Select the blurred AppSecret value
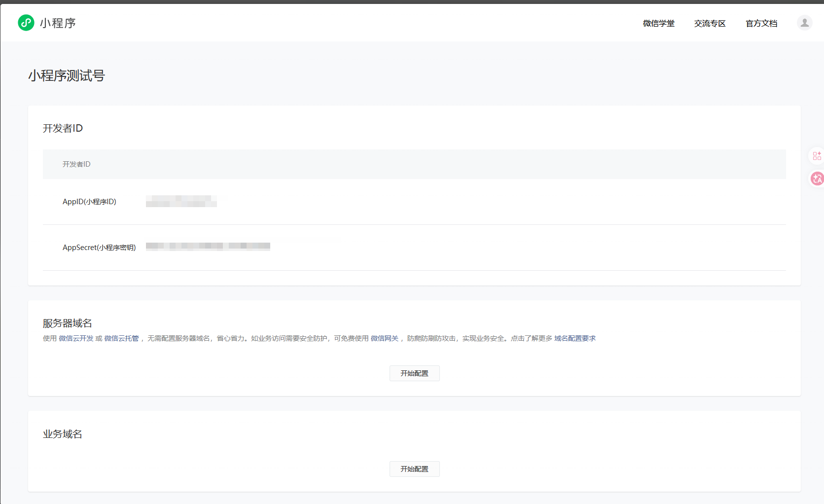 (x=208, y=247)
